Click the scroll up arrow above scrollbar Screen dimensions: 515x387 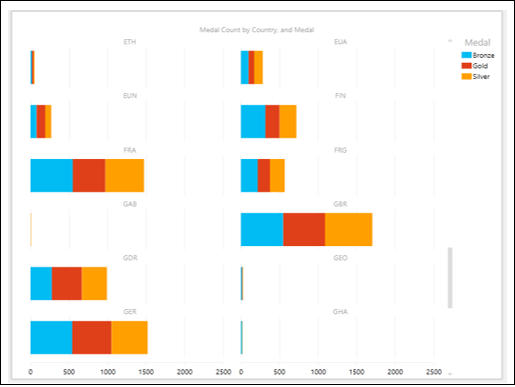(450, 41)
